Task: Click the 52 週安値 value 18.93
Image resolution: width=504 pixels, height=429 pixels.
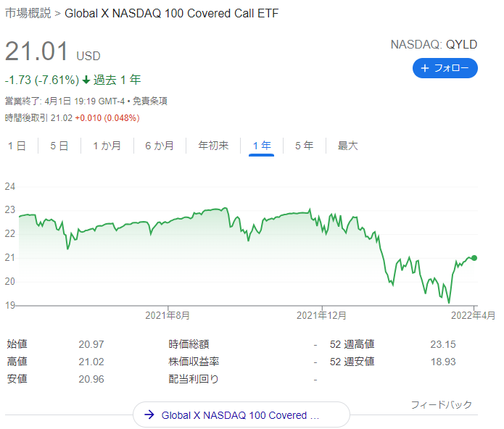Action: tap(443, 362)
